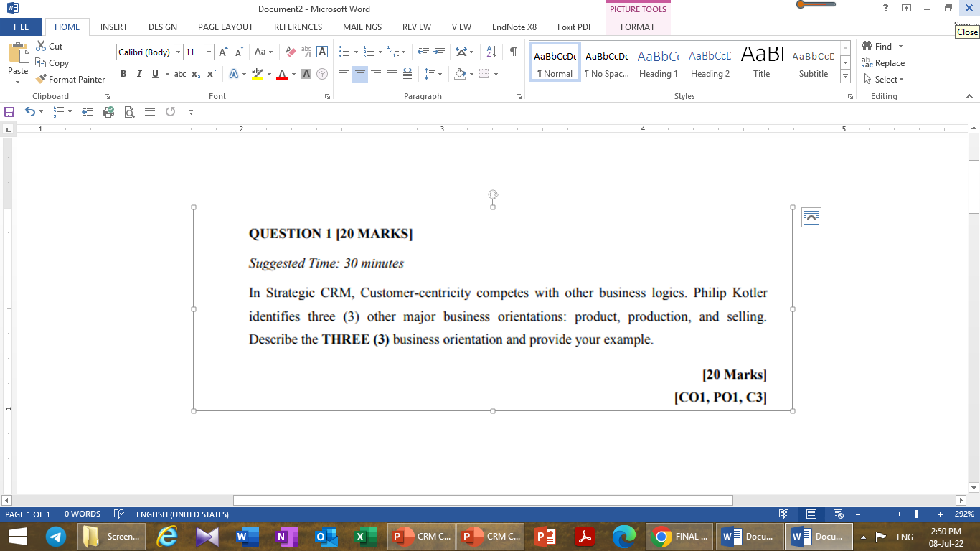Image resolution: width=980 pixels, height=551 pixels.
Task: Apply right alignment to text
Action: point(376,74)
